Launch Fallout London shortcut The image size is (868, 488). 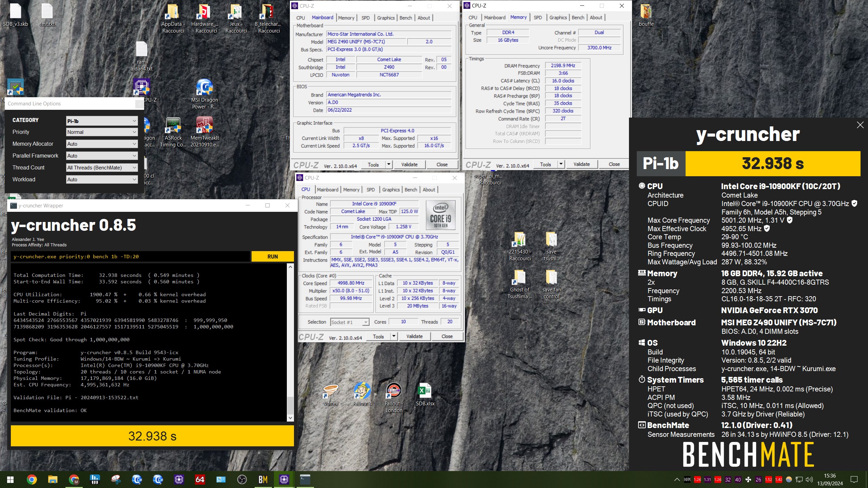coord(394,398)
